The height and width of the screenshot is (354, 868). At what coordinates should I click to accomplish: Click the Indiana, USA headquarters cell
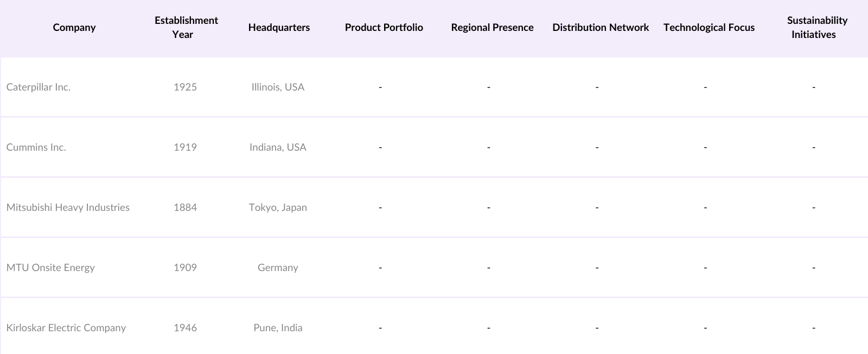[x=278, y=147]
